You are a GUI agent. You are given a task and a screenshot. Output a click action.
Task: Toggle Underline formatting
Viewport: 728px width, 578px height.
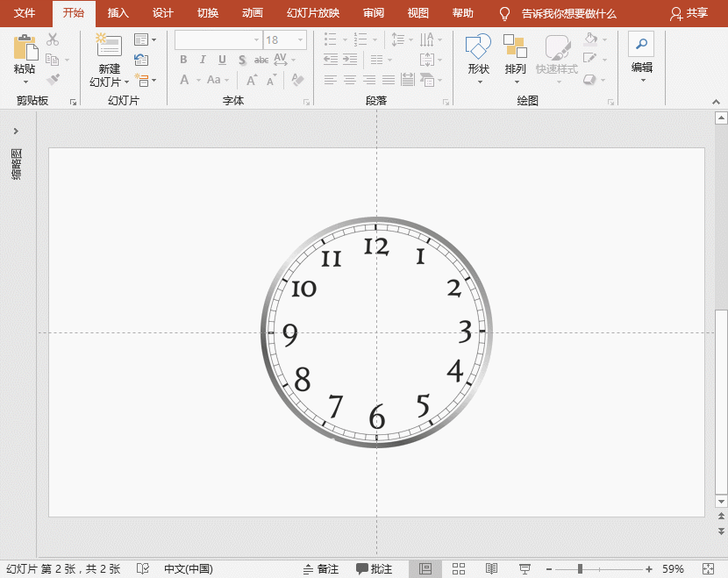coord(222,60)
